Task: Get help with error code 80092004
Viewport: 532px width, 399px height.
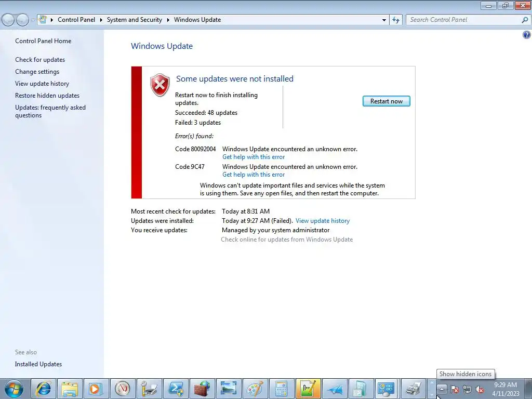Action: pyautogui.click(x=254, y=157)
